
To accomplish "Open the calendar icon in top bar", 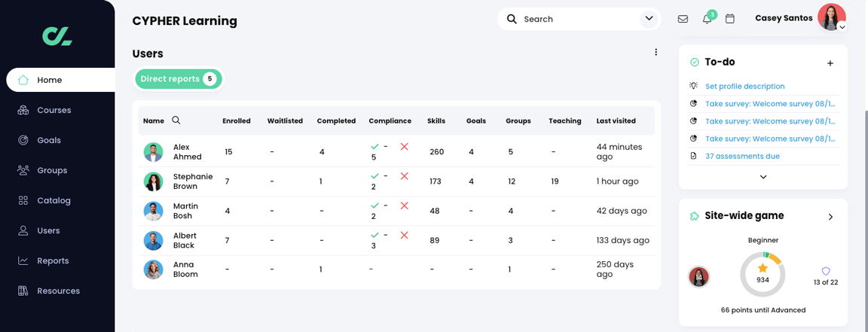I will tap(729, 19).
